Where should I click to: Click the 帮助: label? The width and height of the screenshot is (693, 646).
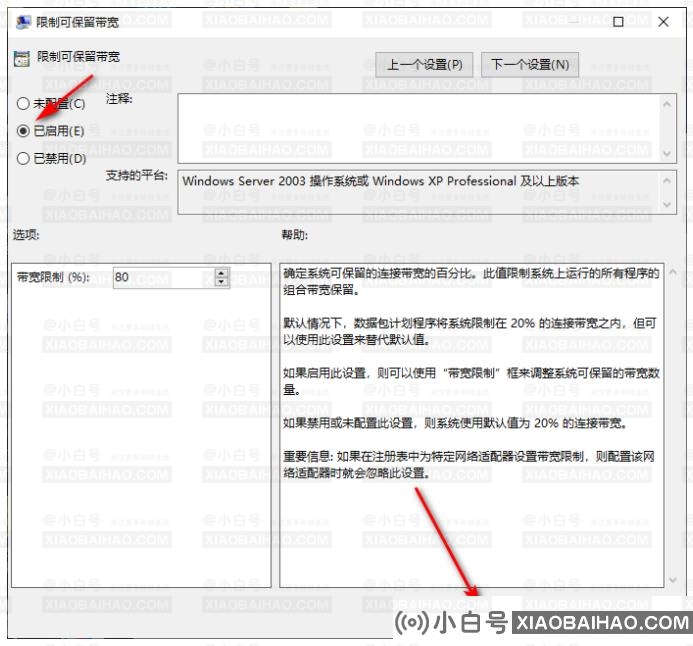pos(295,235)
